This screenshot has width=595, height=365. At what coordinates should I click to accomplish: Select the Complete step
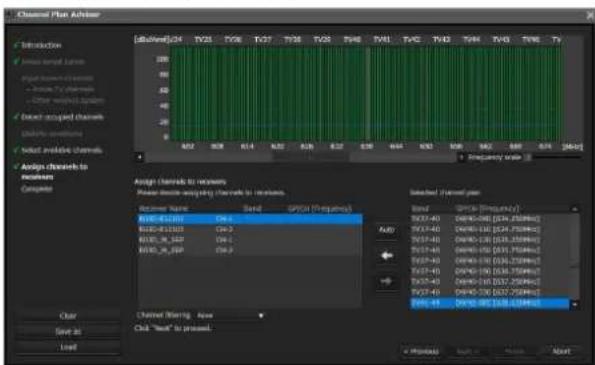(x=37, y=189)
